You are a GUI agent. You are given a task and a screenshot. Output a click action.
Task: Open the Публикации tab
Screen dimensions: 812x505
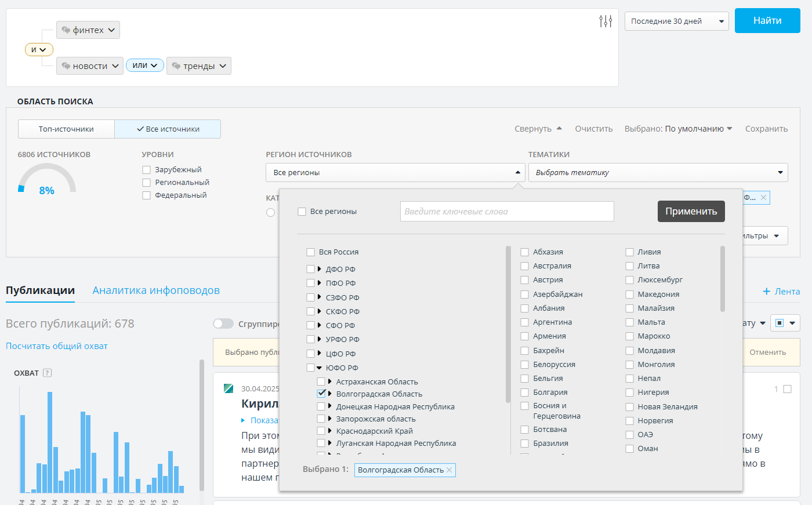(40, 290)
